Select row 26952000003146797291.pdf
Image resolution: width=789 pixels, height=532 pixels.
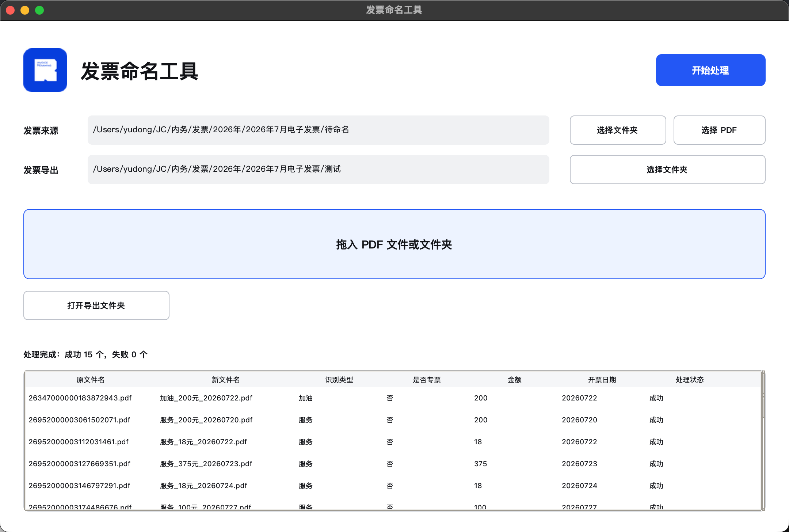tap(393, 486)
